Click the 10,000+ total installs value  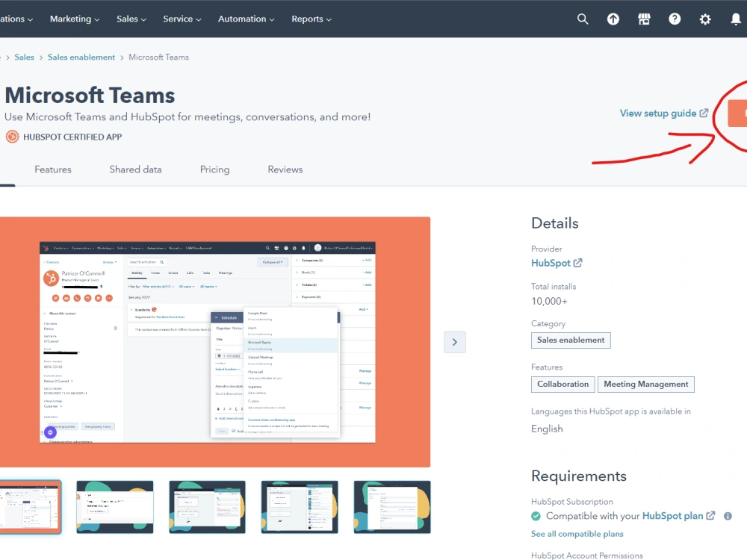[x=549, y=301]
